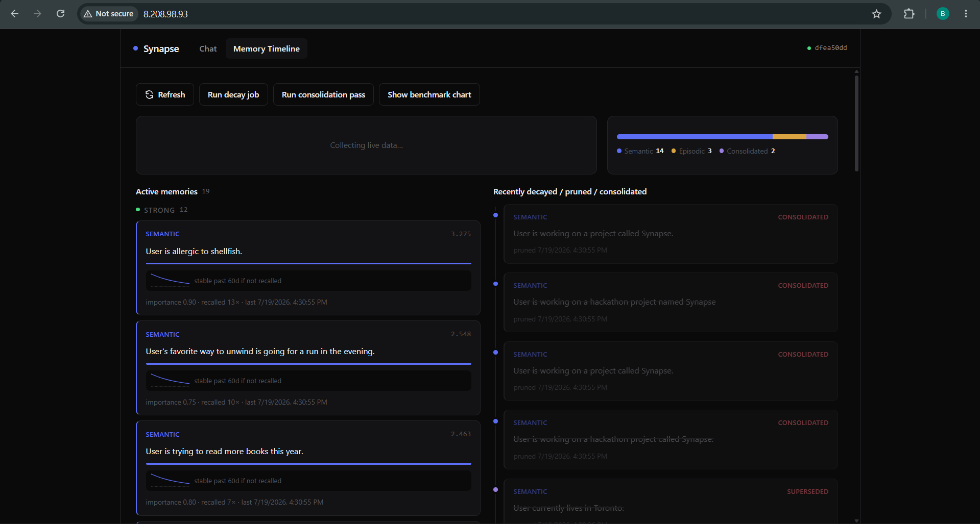Click the Episodic 3 legend entry
This screenshot has height=524, width=980.
[x=691, y=151]
